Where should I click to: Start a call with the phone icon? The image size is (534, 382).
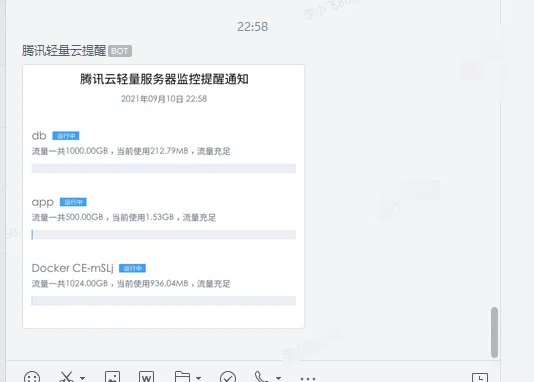[262, 378]
